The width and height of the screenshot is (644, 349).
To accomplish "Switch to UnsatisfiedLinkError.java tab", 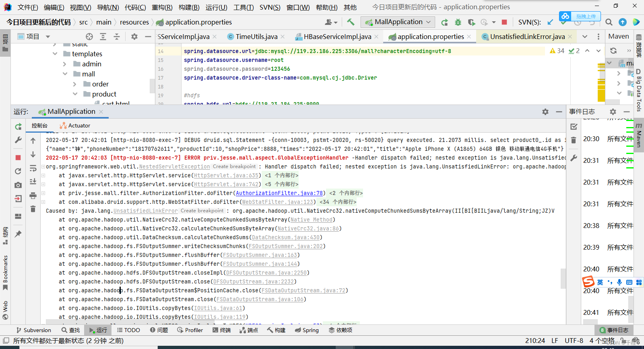I will [x=527, y=37].
